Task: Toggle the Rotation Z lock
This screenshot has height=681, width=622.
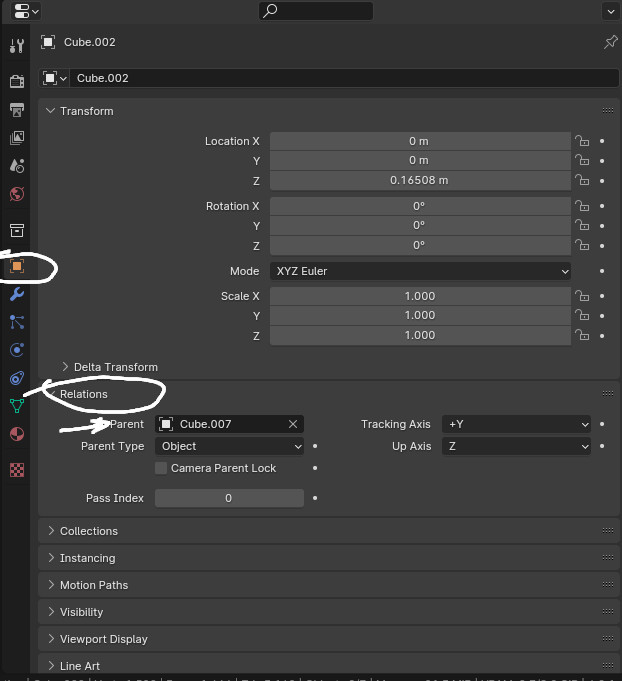Action: coord(582,245)
